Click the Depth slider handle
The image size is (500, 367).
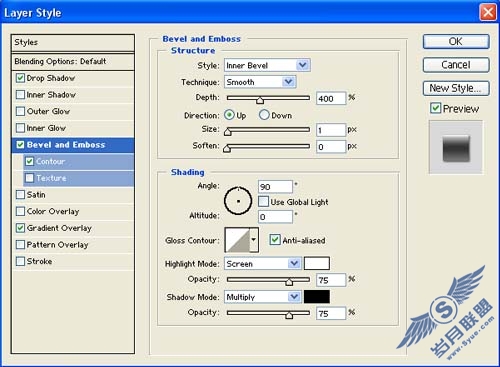(x=260, y=100)
